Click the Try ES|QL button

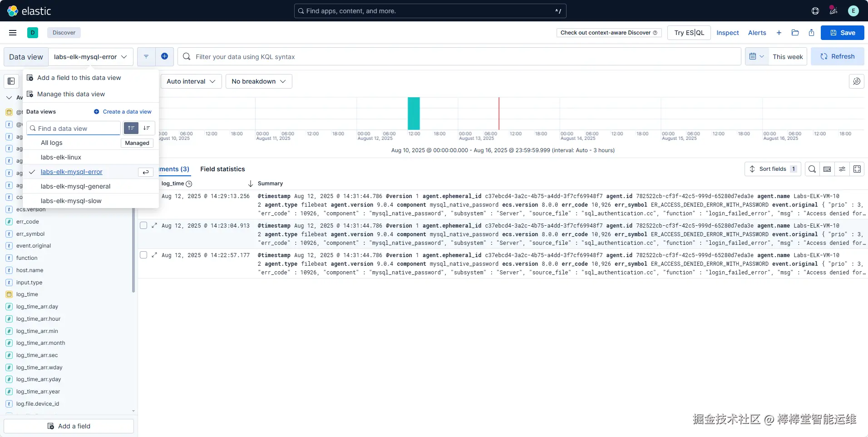coord(689,33)
